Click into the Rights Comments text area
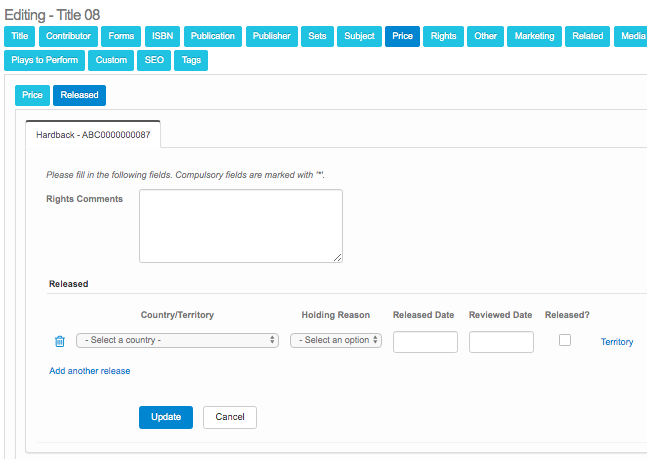Viewport: 647px width, 459px height. [240, 226]
